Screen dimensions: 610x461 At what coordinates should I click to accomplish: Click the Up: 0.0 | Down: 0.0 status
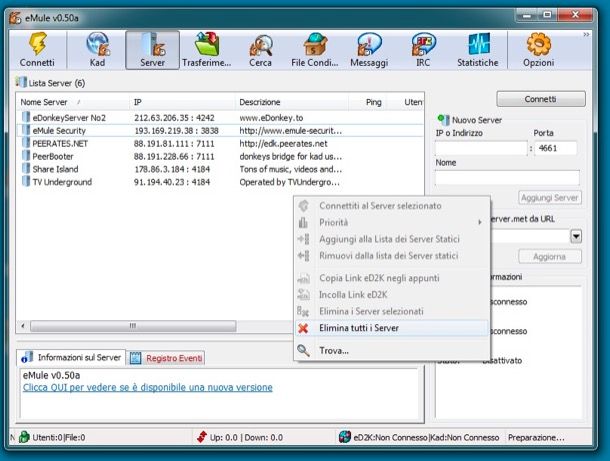(246, 437)
